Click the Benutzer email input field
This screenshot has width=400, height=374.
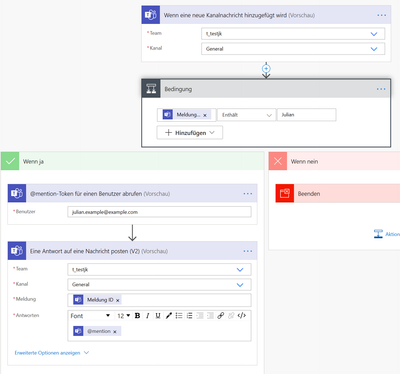click(x=159, y=212)
